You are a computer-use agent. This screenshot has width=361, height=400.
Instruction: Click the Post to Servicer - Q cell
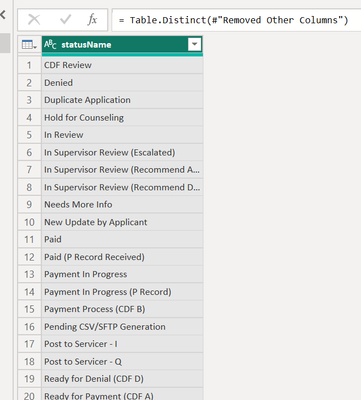[x=122, y=361]
